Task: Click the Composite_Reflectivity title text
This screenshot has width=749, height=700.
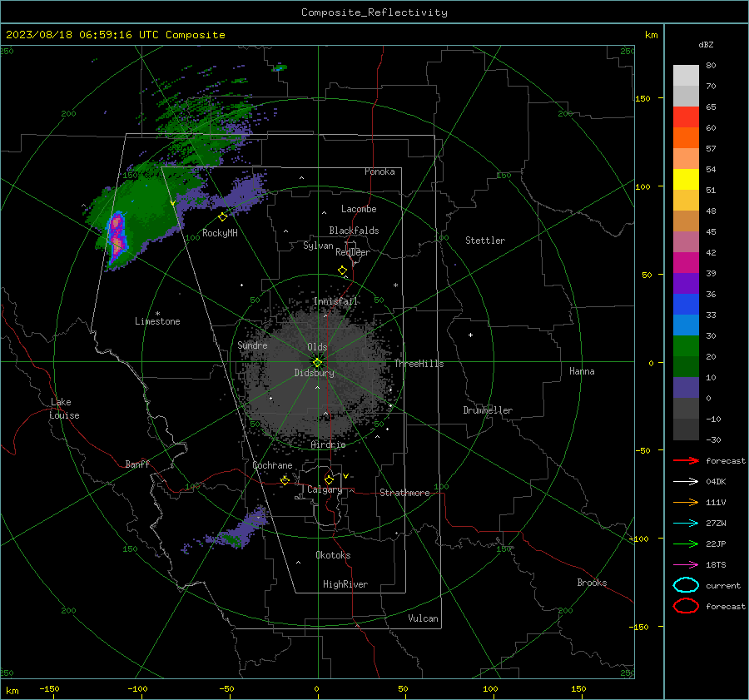Action: (374, 12)
